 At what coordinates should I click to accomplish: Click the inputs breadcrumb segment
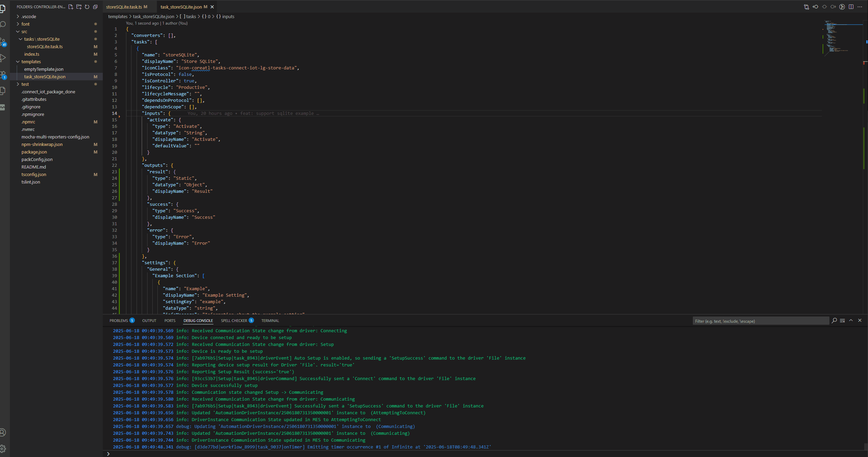pyautogui.click(x=225, y=16)
